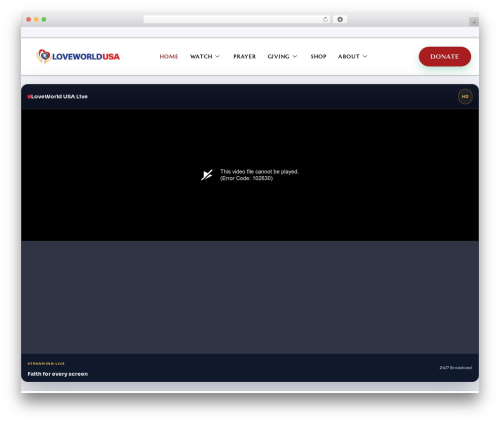The width and height of the screenshot is (500, 423).
Task: Click the LoveWorld USA Live title
Action: coord(59,97)
